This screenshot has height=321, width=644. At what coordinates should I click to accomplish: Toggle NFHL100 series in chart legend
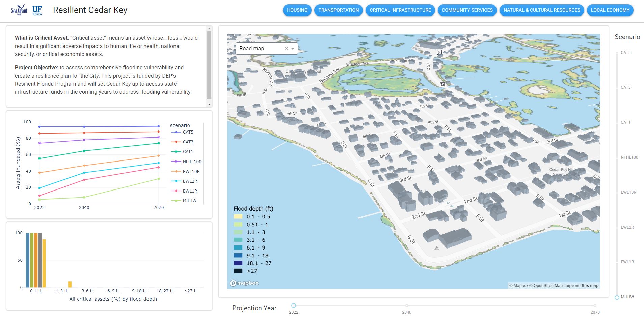tap(192, 162)
